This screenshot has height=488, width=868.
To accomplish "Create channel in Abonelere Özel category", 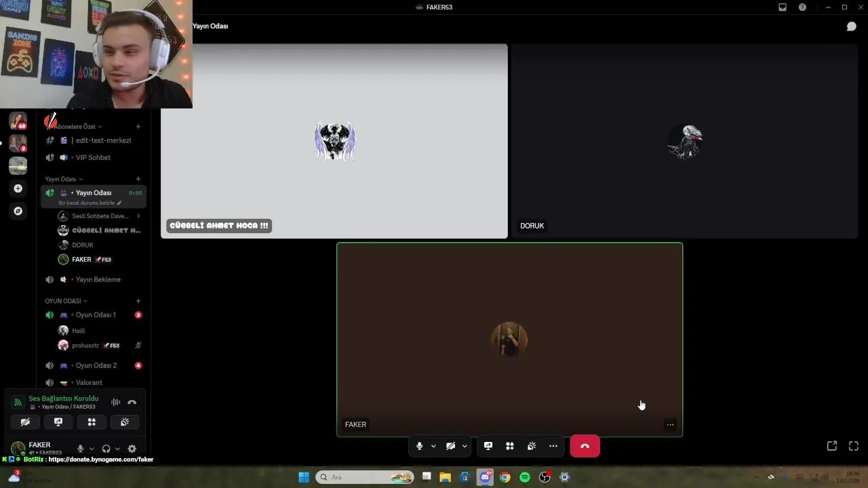I will click(138, 127).
